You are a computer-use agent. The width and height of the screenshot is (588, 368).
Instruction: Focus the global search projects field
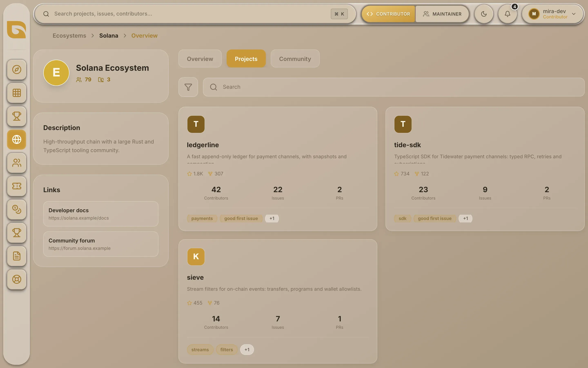pos(195,14)
